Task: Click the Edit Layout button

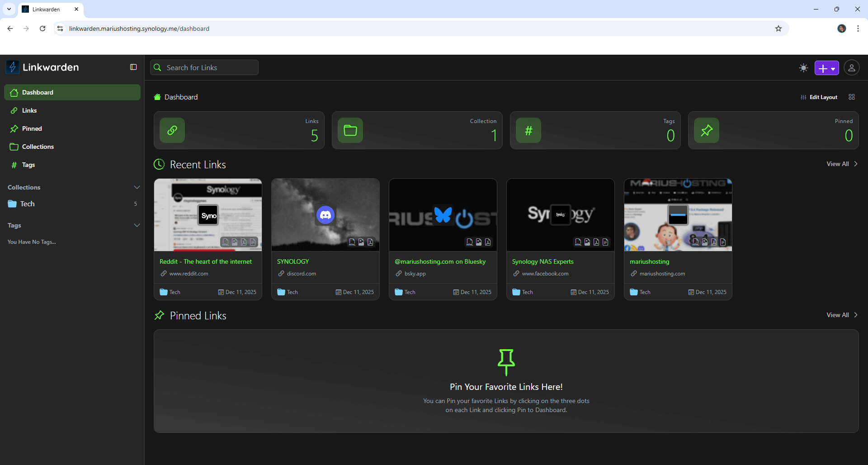Action: [819, 97]
